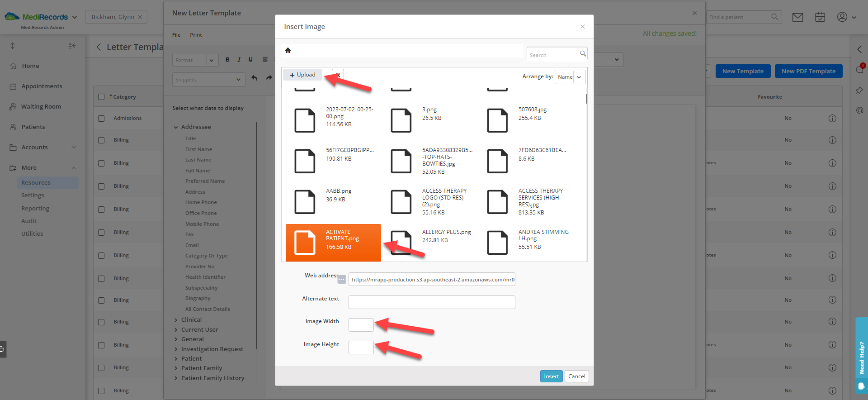Select the AABB.png file

[x=333, y=202]
